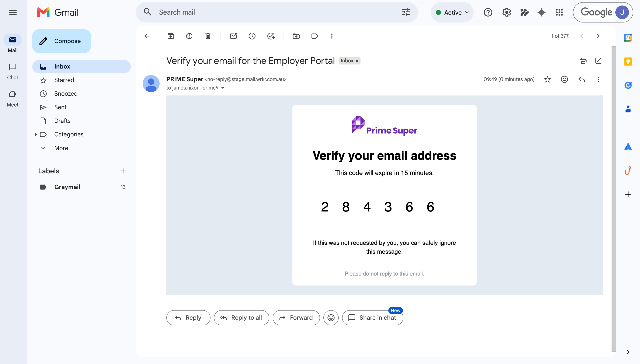Snooze this email with the clock icon
Image resolution: width=640 pixels, height=364 pixels.
[252, 36]
